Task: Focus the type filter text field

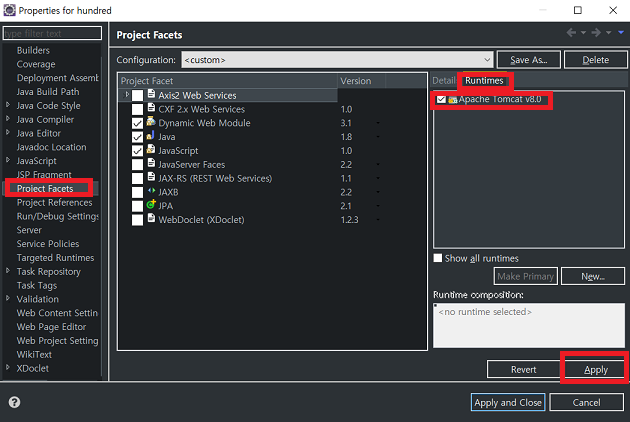Action: click(x=52, y=33)
